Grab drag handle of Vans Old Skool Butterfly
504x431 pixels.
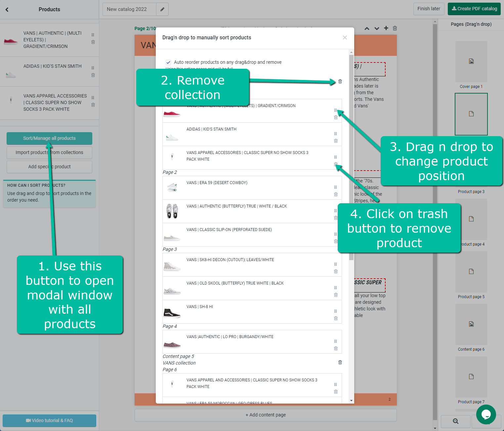point(336,288)
